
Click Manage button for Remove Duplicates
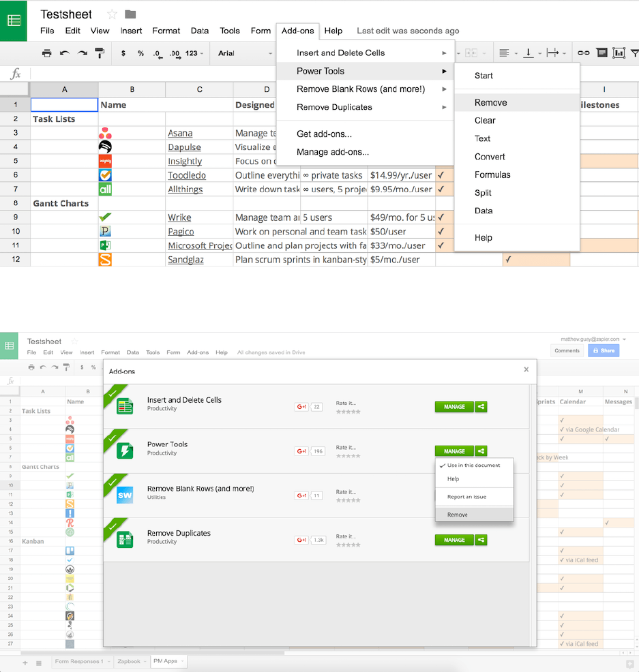click(454, 540)
